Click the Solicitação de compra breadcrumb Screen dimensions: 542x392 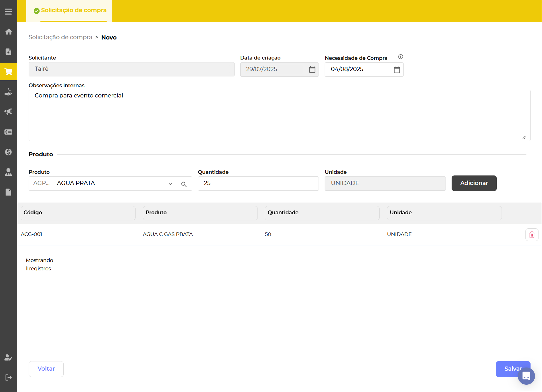point(60,37)
